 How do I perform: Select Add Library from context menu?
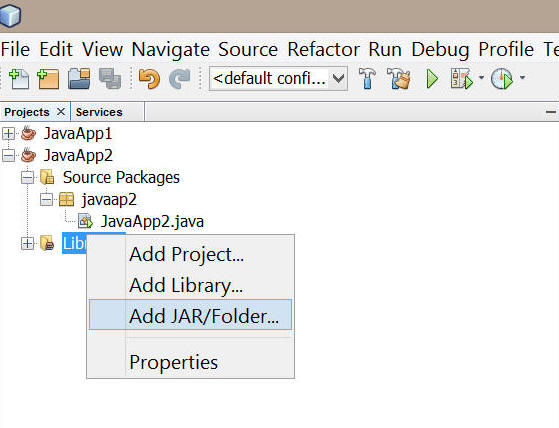click(x=186, y=285)
